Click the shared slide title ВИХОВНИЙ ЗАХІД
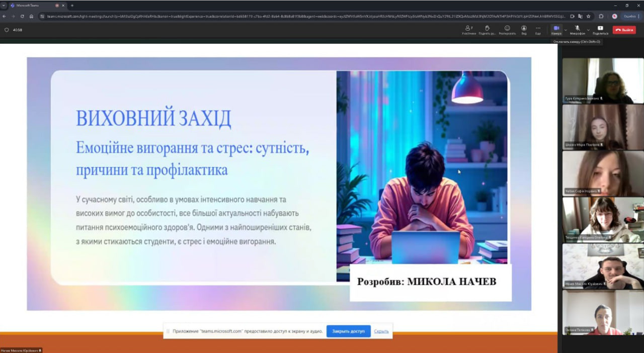This screenshot has height=353, width=644. click(153, 119)
